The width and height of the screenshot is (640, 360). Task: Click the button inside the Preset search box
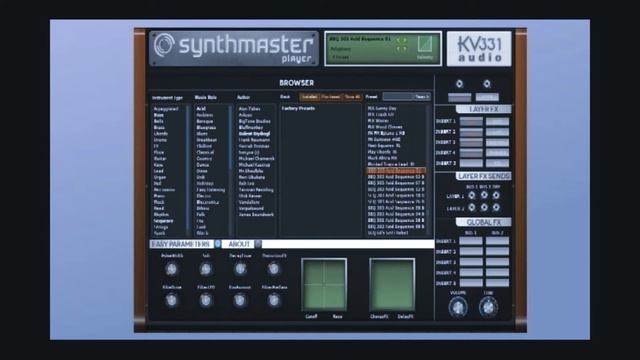422,97
